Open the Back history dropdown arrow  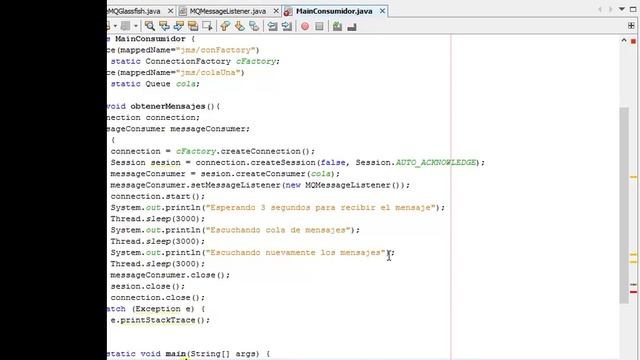click(115, 26)
